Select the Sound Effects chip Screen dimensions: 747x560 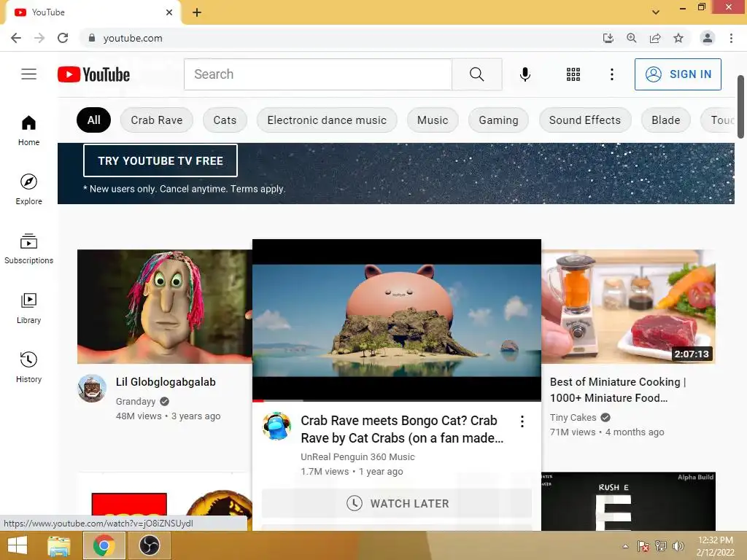pyautogui.click(x=585, y=120)
